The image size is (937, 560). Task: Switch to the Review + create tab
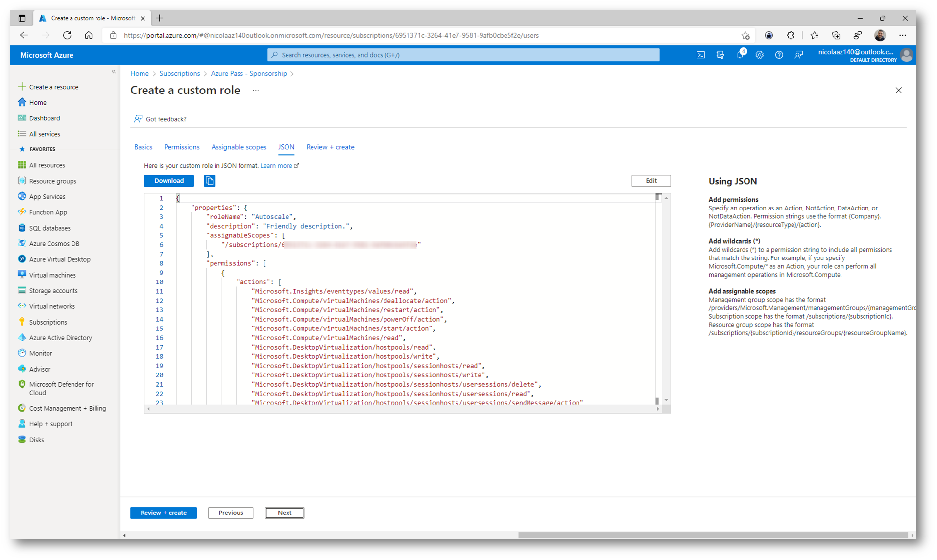[330, 147]
